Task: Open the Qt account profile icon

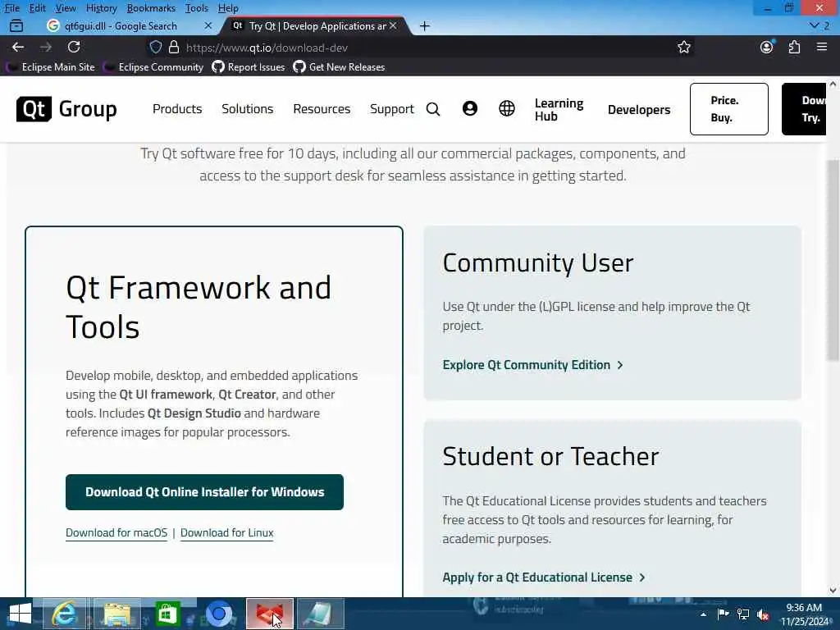Action: point(470,109)
